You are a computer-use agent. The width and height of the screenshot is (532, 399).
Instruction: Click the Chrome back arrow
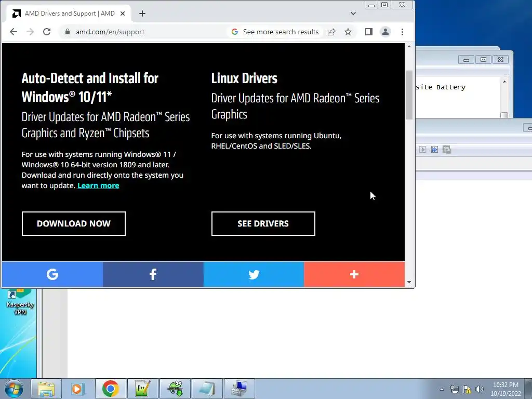(14, 32)
